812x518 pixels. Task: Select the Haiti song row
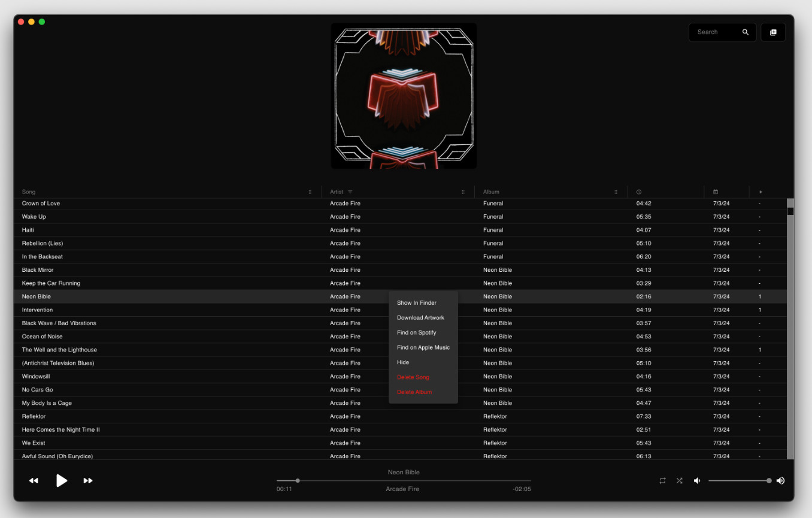(x=400, y=230)
